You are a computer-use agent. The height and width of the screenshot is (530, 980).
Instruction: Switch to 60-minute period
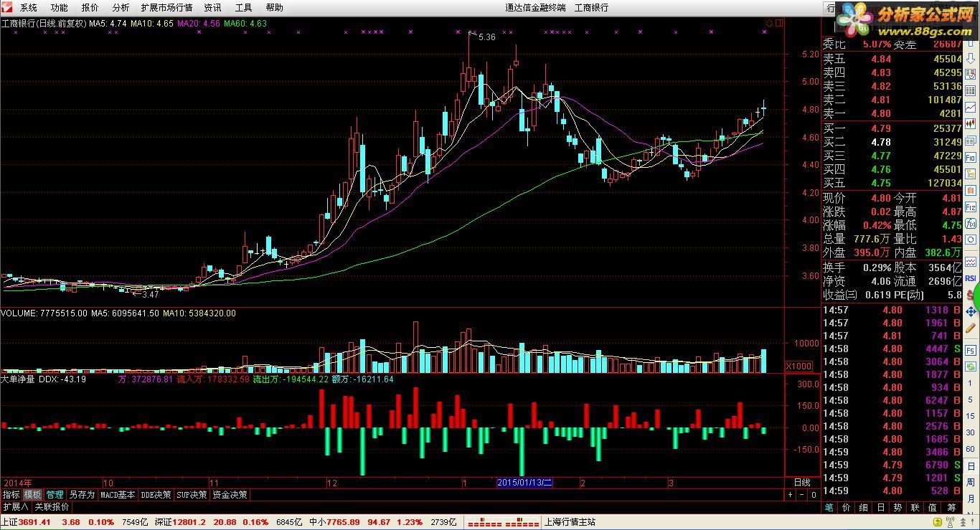point(971,449)
